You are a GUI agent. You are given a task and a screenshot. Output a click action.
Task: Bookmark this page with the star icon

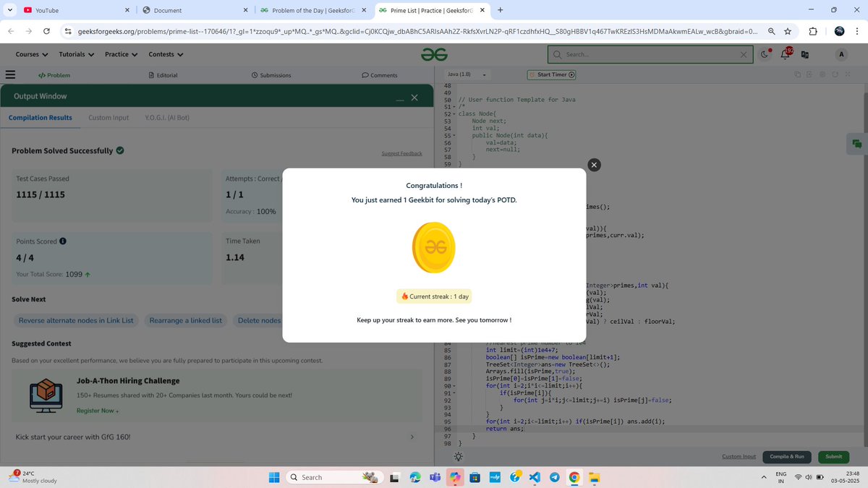click(x=788, y=31)
